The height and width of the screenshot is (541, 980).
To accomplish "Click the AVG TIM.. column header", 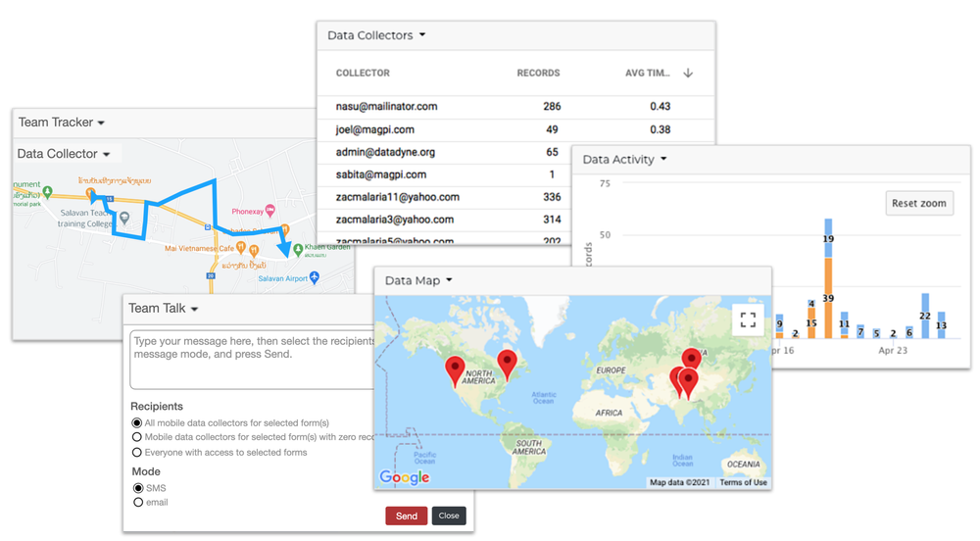I will pos(648,74).
